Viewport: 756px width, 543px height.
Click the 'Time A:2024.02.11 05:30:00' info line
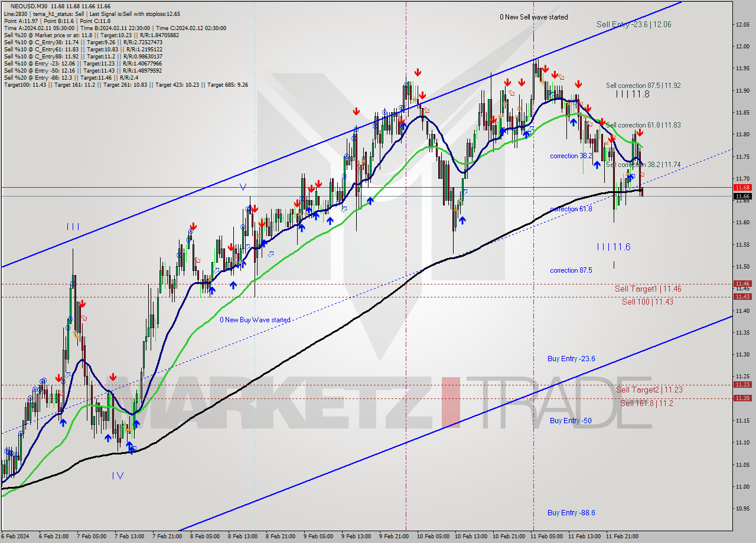(115, 28)
